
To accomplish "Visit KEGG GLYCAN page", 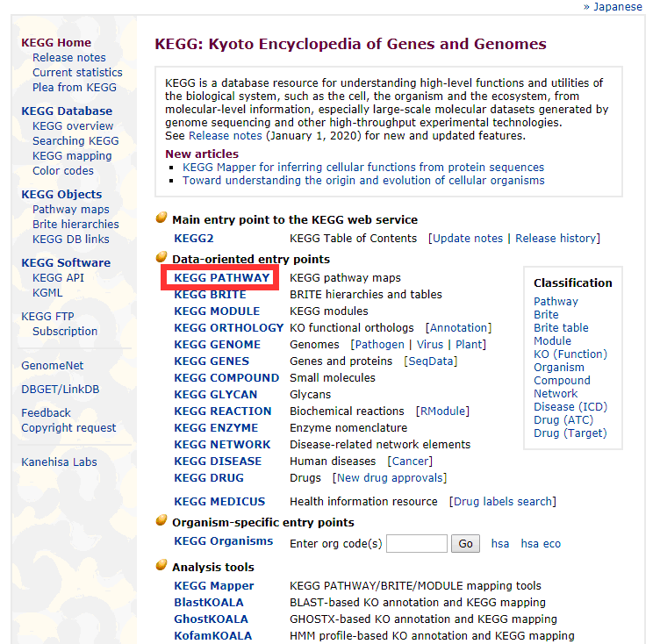I will (x=216, y=395).
